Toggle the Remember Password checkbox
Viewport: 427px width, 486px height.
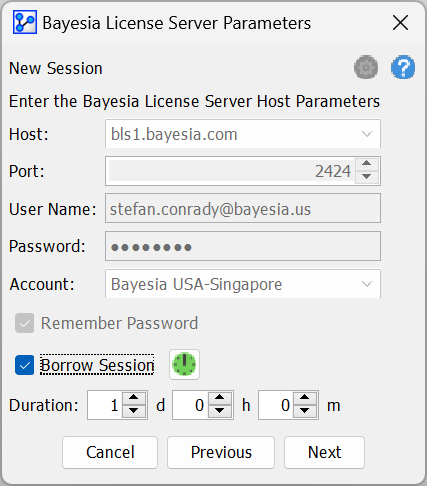(x=24, y=323)
